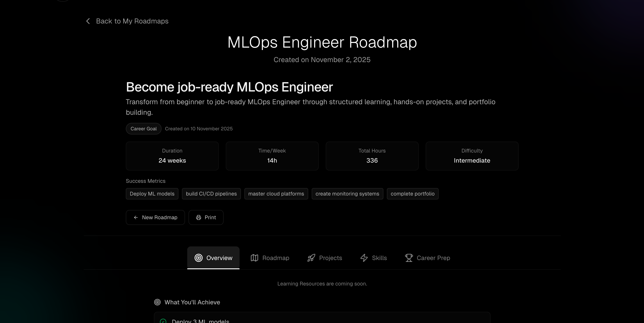Switch to the Roadmap tab
The width and height of the screenshot is (644, 323).
(x=270, y=258)
